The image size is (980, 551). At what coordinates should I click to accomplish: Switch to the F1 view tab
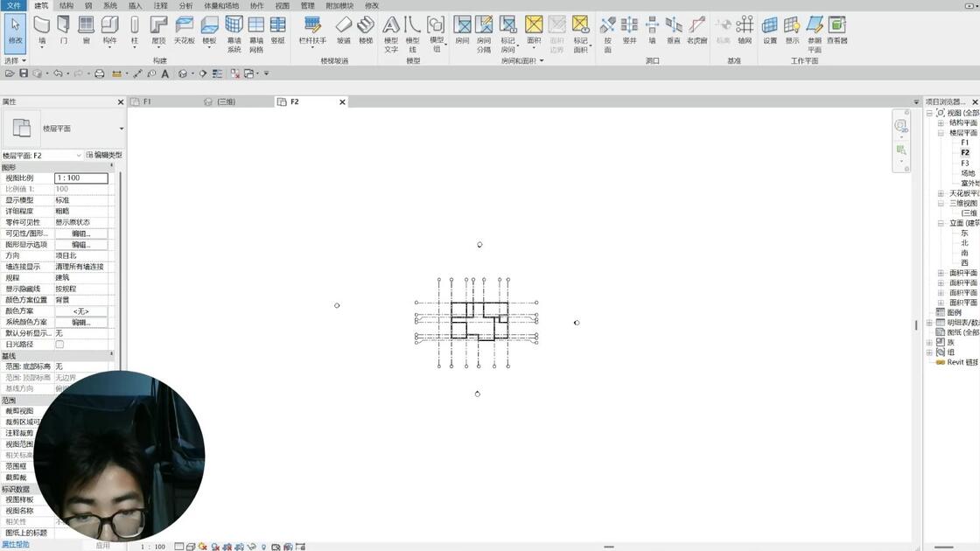coord(148,101)
